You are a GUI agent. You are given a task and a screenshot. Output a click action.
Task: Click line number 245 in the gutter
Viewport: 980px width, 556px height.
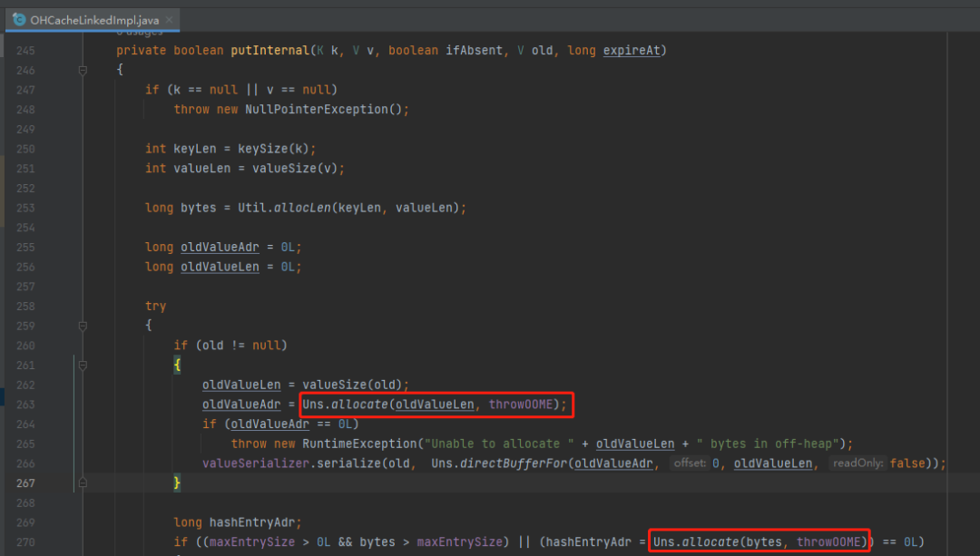25,51
